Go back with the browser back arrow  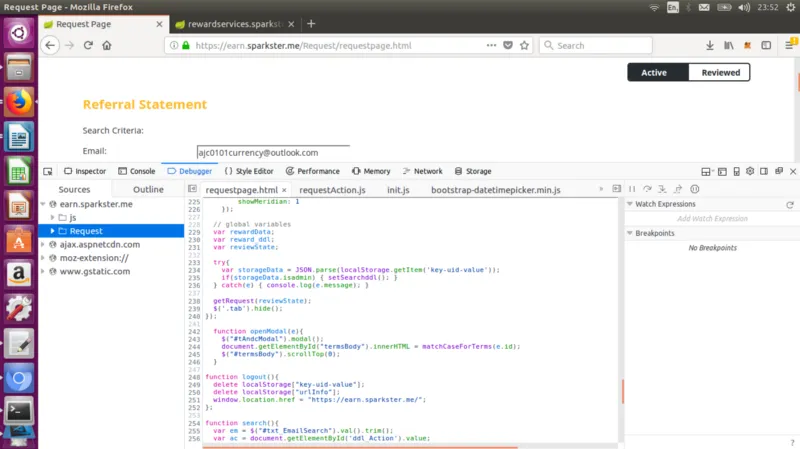tap(49, 45)
